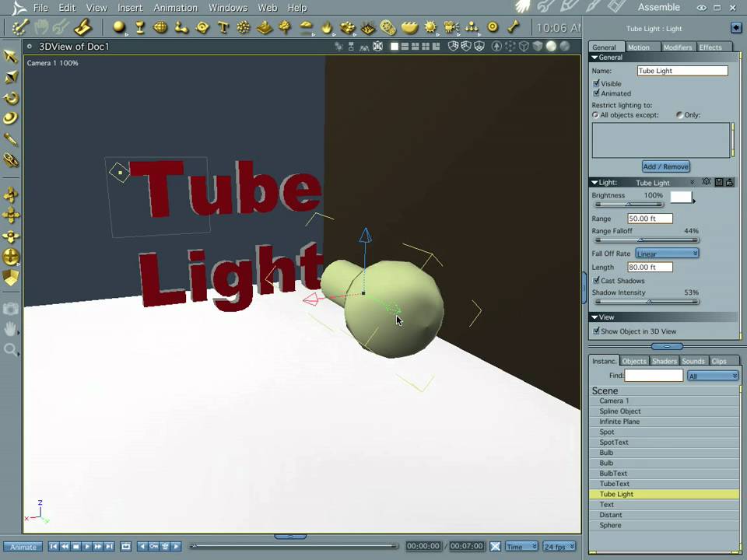Open the Find filter 'All' dropdown
This screenshot has width=747, height=560.
pos(713,376)
